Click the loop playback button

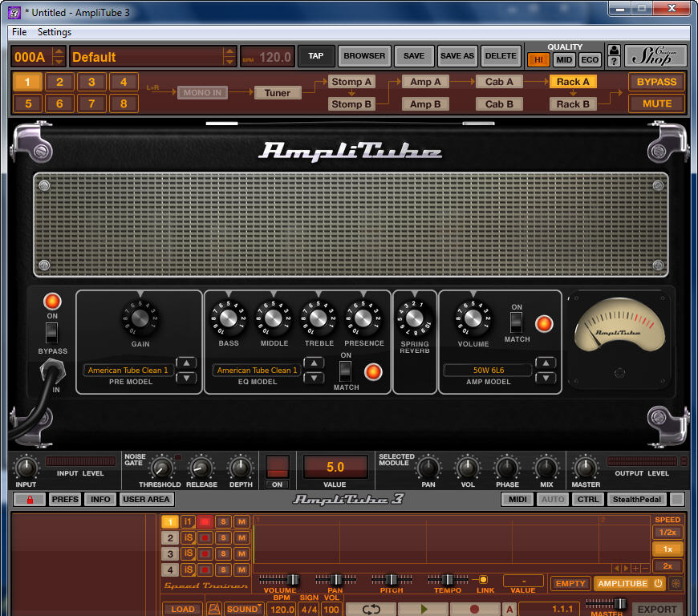tap(371, 609)
